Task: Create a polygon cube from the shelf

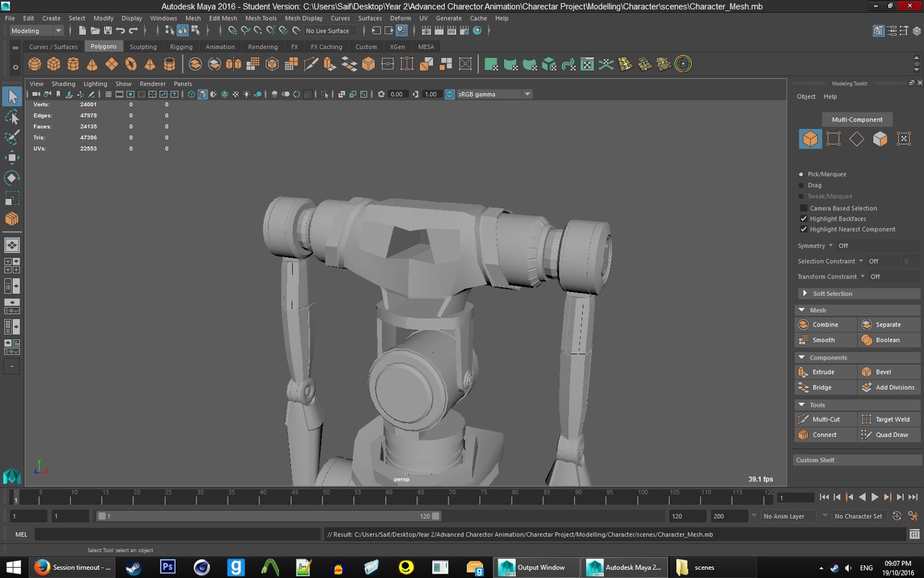Action: pyautogui.click(x=54, y=64)
